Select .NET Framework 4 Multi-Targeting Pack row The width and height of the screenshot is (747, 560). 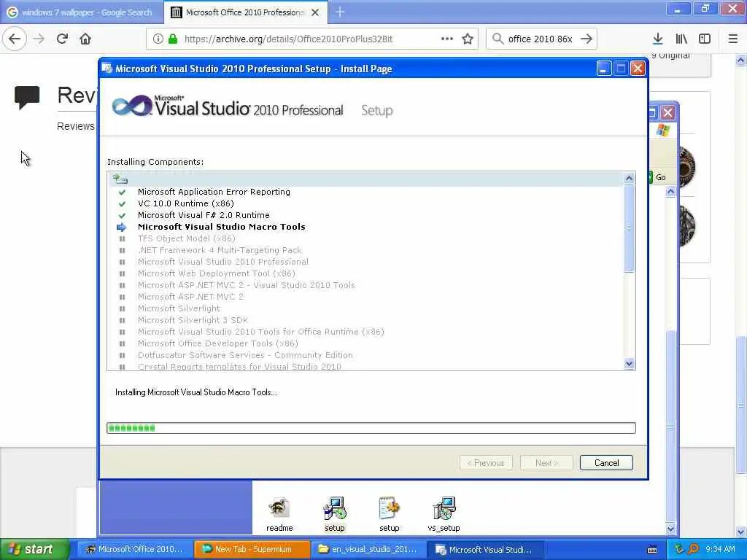pos(220,250)
